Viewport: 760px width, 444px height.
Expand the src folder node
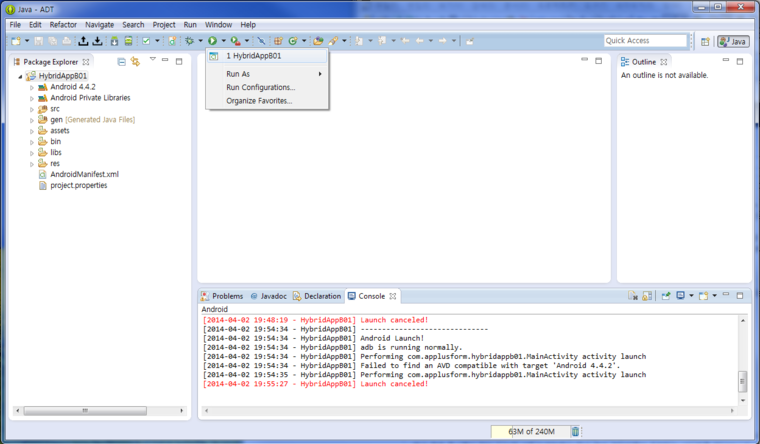click(x=32, y=109)
